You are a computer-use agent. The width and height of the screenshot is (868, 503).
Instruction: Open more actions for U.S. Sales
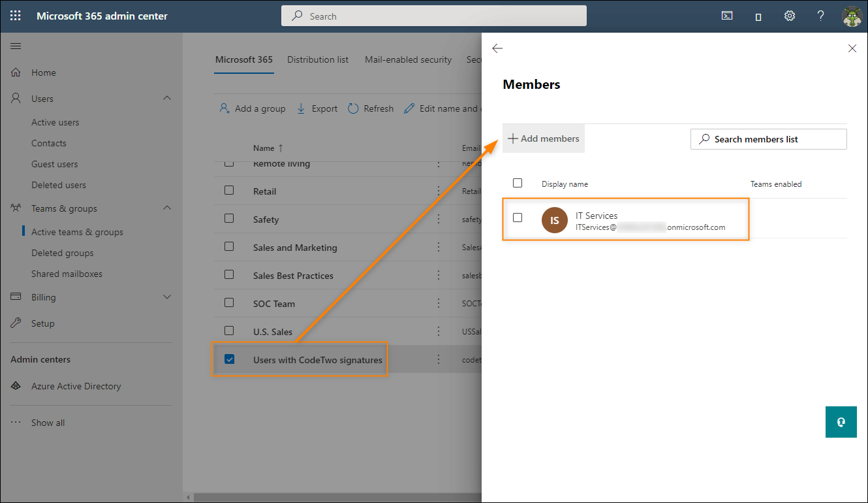[x=439, y=332]
